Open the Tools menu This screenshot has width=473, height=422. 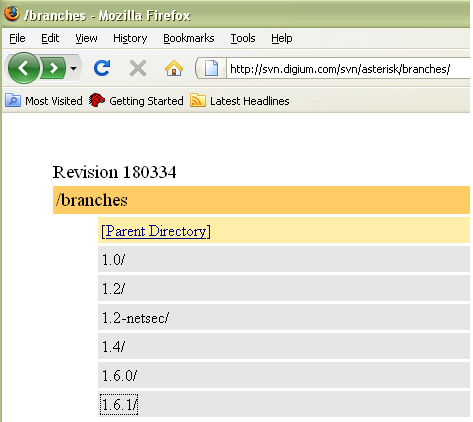click(x=243, y=39)
